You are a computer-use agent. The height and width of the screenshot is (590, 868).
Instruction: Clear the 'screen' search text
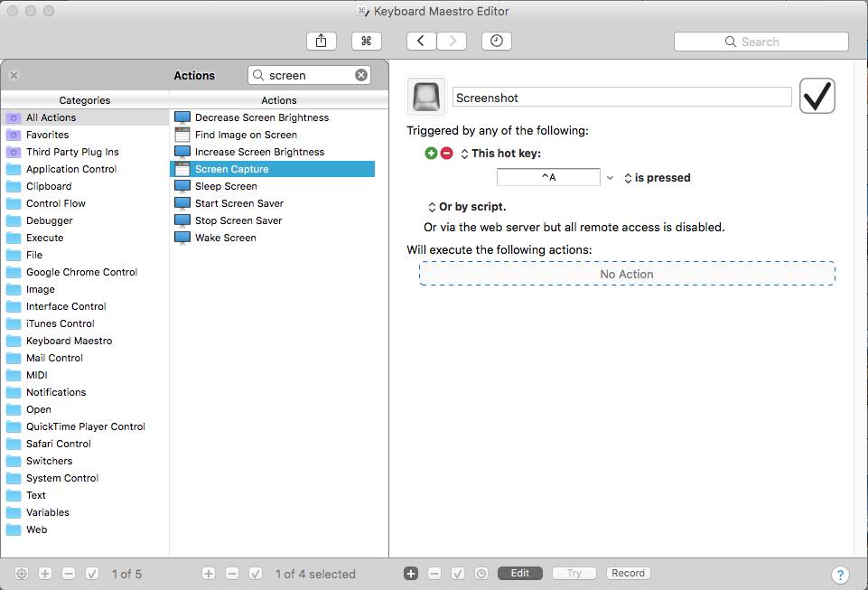tap(361, 75)
